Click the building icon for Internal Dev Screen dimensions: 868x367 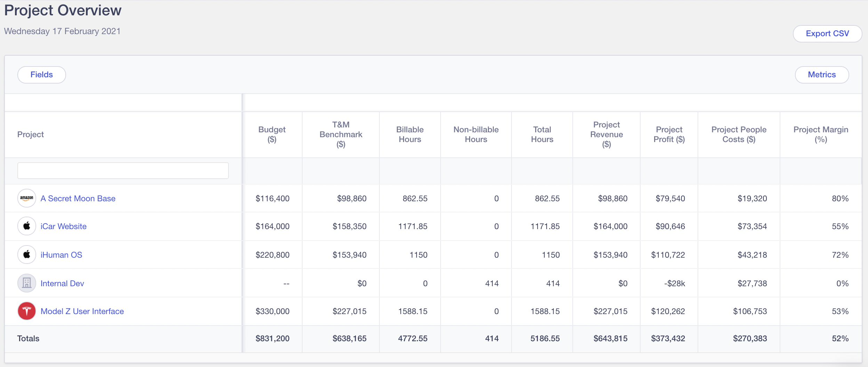click(27, 283)
